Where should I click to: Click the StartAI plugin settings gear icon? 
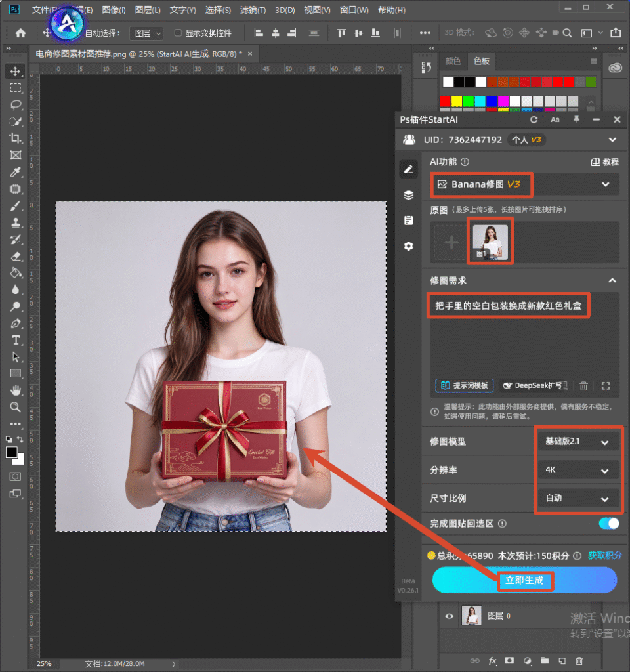[x=408, y=246]
